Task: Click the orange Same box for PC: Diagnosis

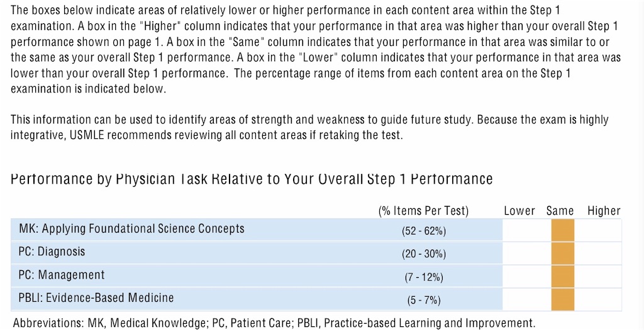Action: click(563, 253)
